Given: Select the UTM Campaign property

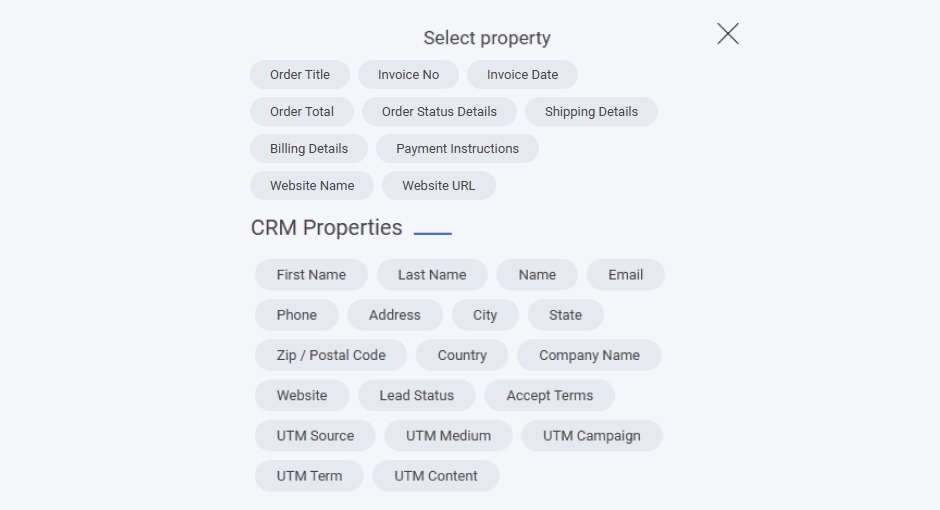Looking at the screenshot, I should [x=591, y=436].
